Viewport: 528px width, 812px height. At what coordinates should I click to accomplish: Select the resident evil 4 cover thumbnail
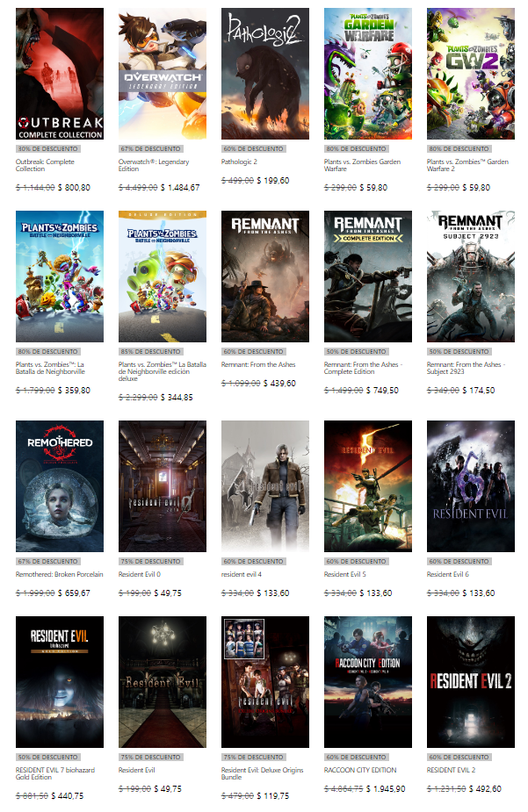click(x=265, y=485)
